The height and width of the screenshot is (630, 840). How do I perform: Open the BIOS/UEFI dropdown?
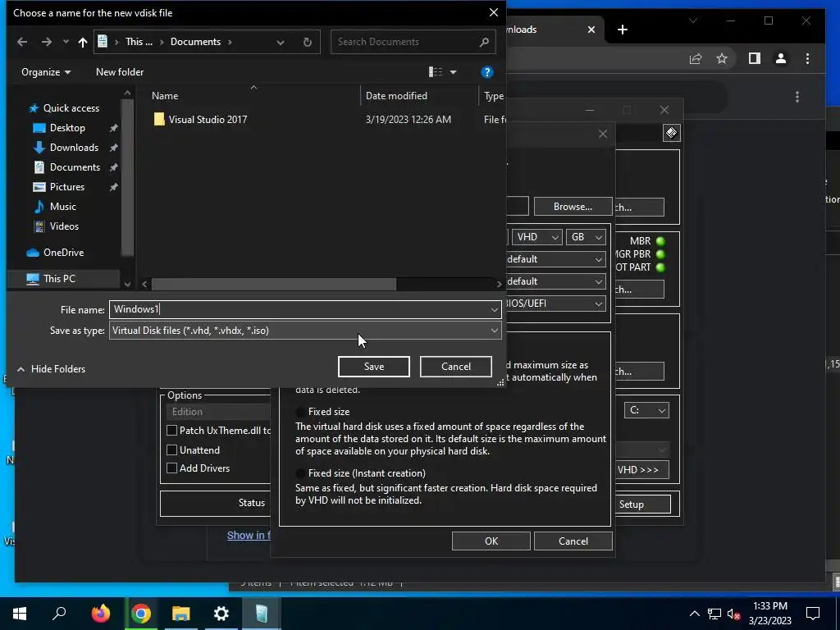tap(555, 304)
